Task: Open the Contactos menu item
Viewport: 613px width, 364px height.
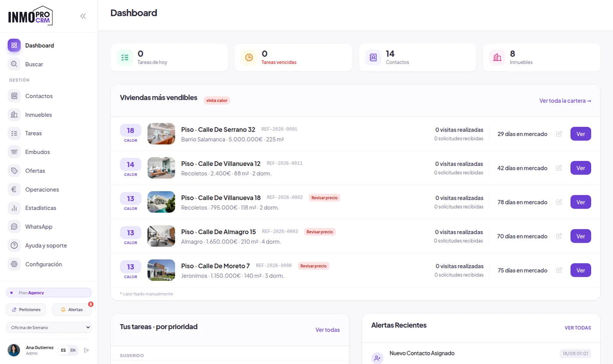Action: click(49, 96)
